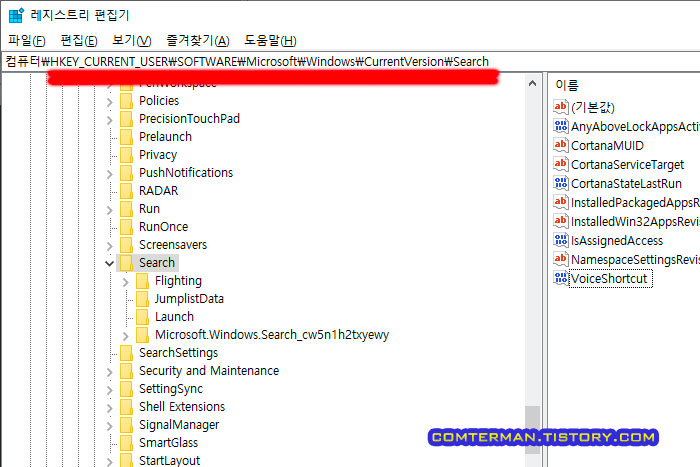Screen dimensions: 700x467
Task: Click the tree pane scrollbar thumb
Action: click(x=532, y=430)
